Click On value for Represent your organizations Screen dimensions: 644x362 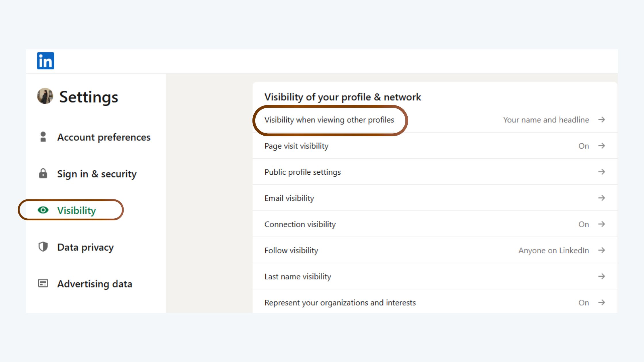pos(584,303)
